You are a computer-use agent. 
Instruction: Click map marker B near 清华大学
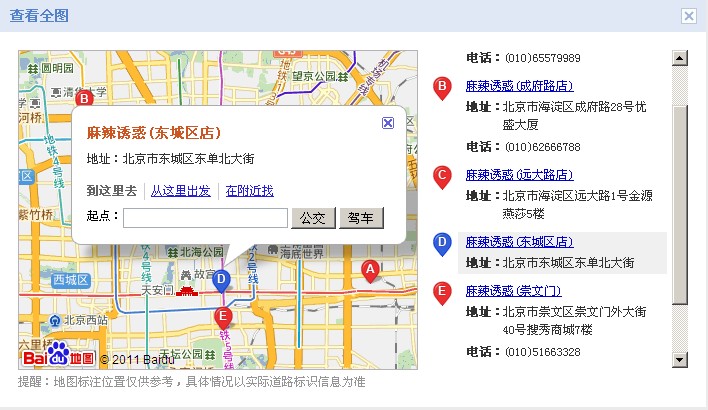pyautogui.click(x=84, y=98)
